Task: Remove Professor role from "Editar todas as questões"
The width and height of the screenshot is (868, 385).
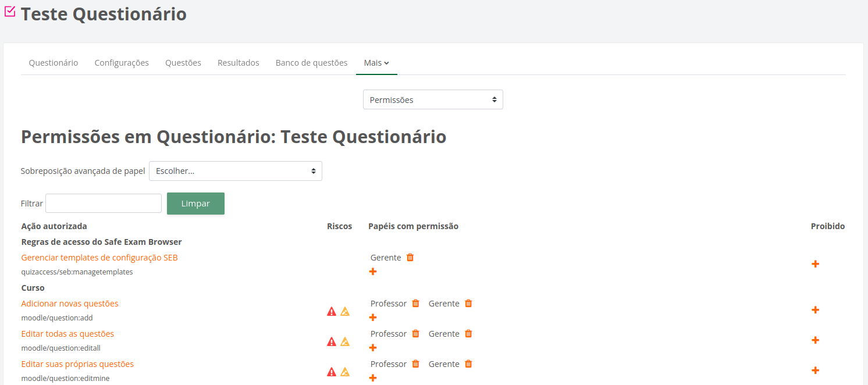Action: tap(415, 333)
